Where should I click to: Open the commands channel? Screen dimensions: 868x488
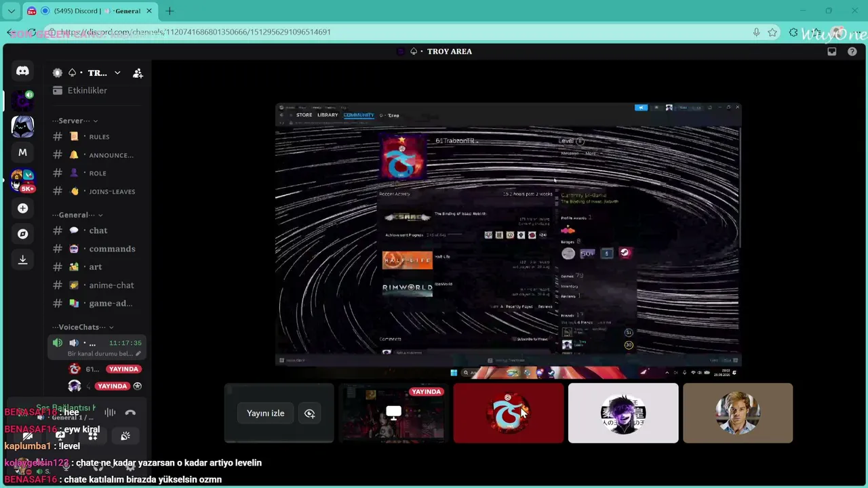coord(98,249)
